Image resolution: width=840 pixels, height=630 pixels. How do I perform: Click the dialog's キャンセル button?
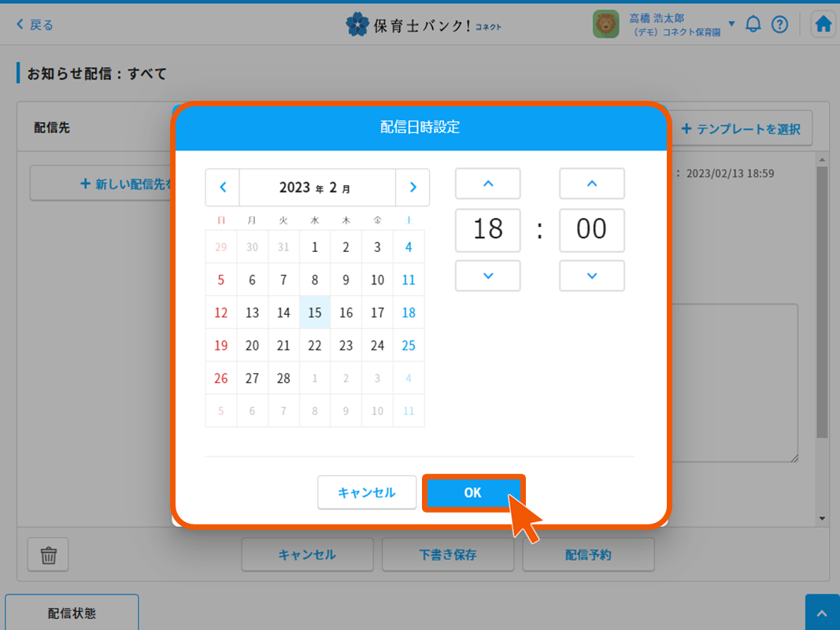pos(366,493)
